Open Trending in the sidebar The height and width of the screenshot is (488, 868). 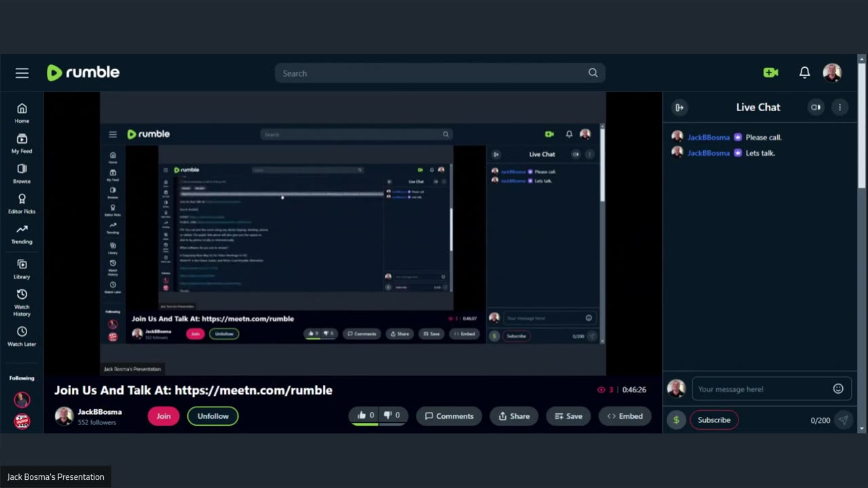click(x=22, y=234)
